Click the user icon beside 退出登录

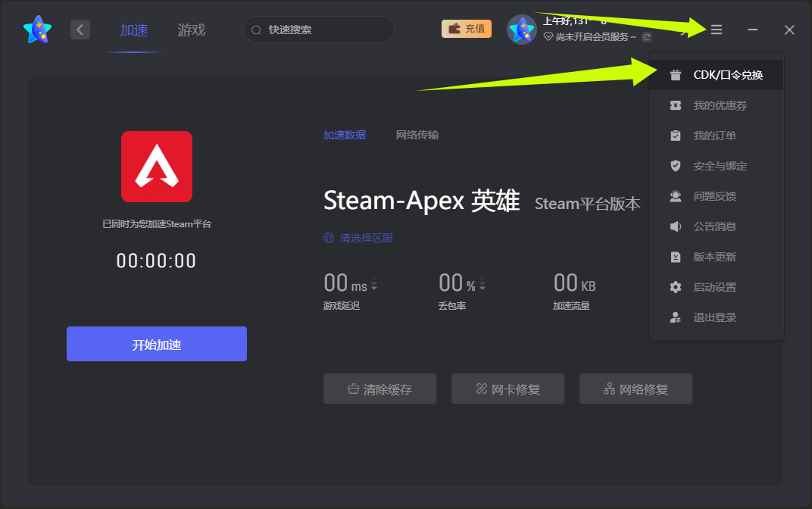(x=676, y=317)
